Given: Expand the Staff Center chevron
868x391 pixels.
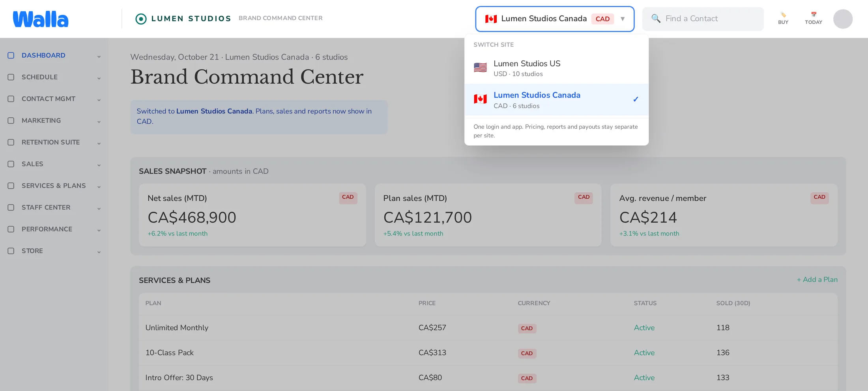Looking at the screenshot, I should point(99,209).
